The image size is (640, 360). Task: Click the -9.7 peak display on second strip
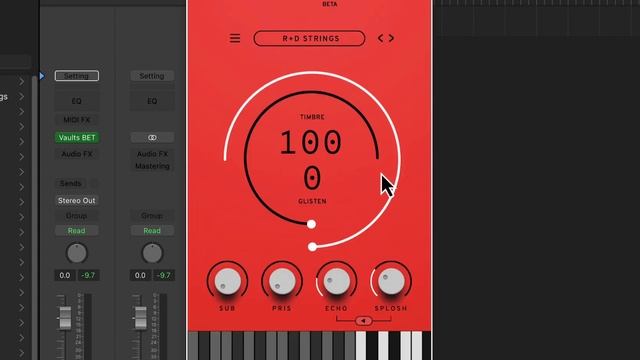click(164, 276)
